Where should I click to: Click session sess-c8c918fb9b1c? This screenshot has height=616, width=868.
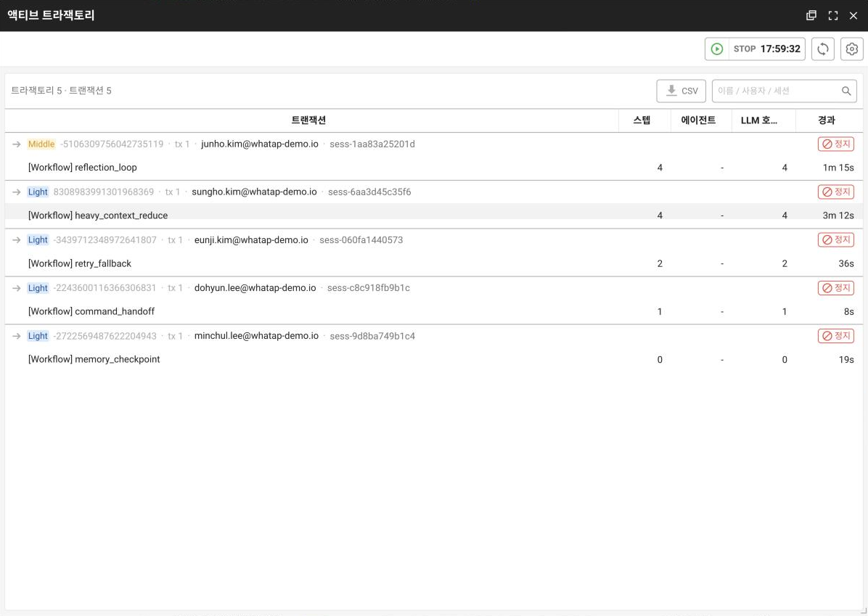[368, 288]
